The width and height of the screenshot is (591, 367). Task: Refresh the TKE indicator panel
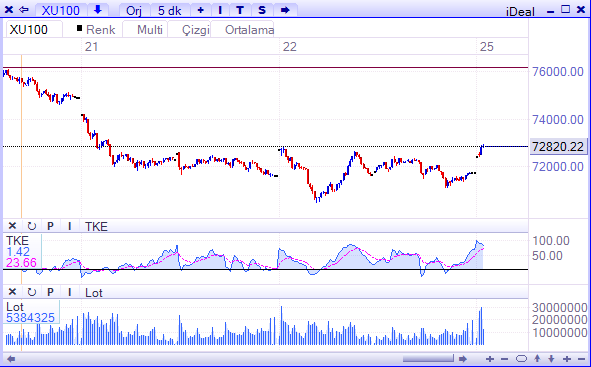(32, 226)
